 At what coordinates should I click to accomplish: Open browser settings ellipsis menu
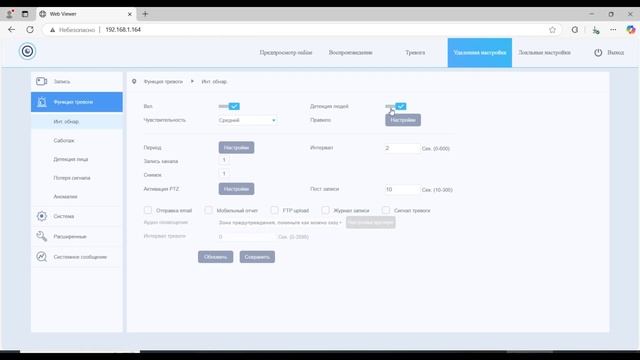pyautogui.click(x=613, y=29)
